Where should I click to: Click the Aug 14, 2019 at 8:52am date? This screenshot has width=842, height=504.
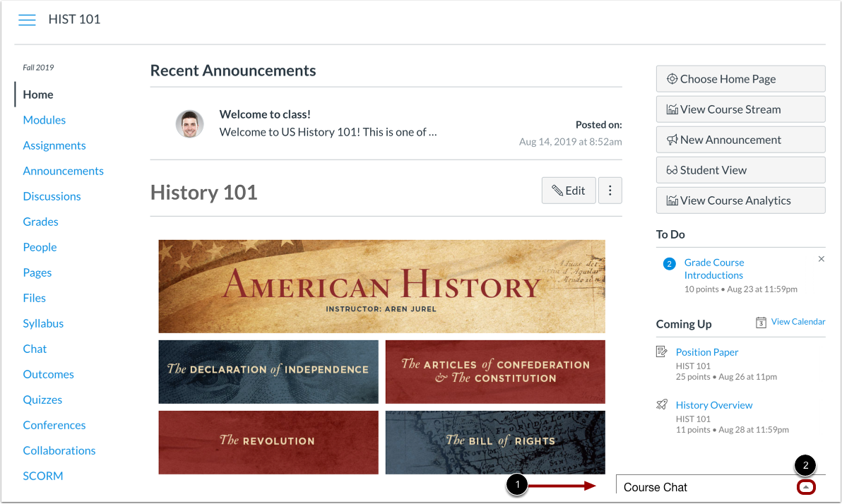[x=570, y=142]
